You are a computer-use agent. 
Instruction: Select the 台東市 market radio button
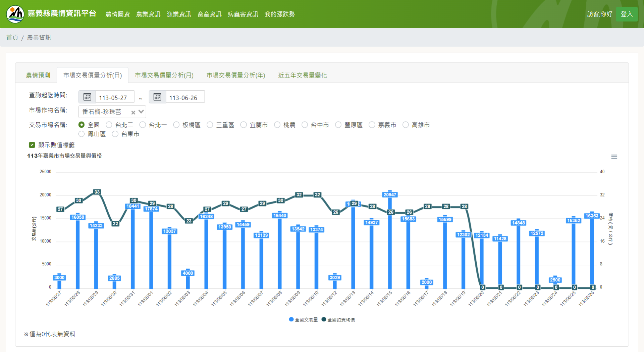click(115, 134)
